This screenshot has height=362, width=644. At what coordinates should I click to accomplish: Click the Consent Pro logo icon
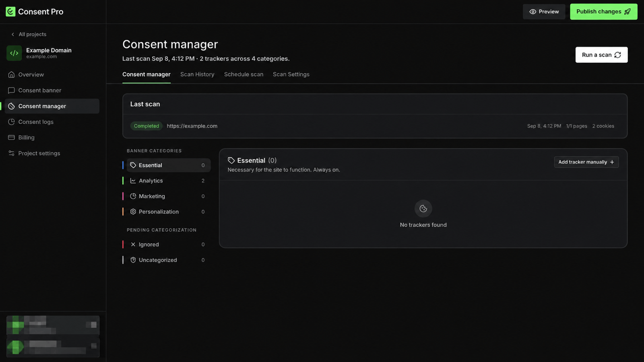click(10, 12)
